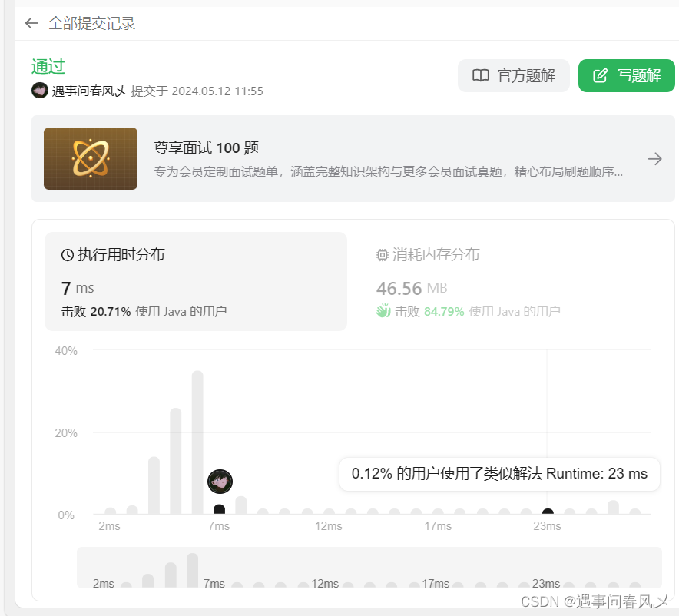
Task: Click the avatar of user 遇事问春风乄
Action: click(x=40, y=91)
